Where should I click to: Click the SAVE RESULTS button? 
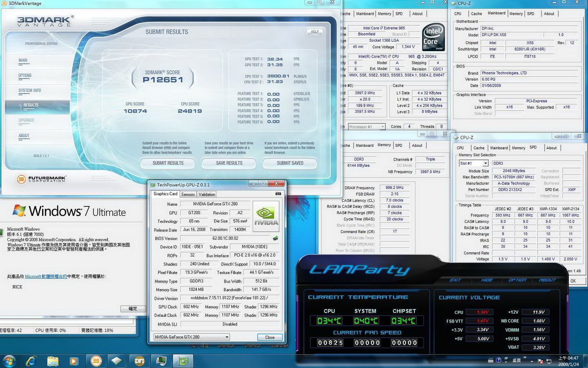[229, 163]
